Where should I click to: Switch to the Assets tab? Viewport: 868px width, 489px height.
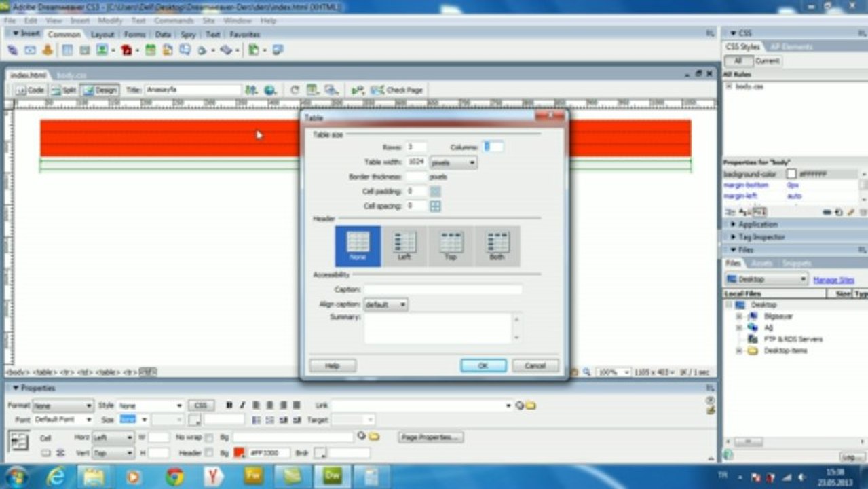(762, 263)
